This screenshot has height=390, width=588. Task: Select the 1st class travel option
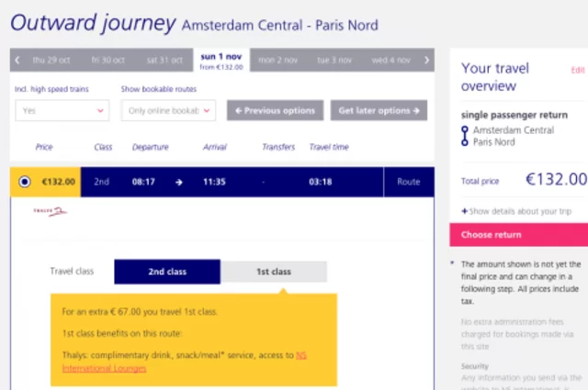274,272
